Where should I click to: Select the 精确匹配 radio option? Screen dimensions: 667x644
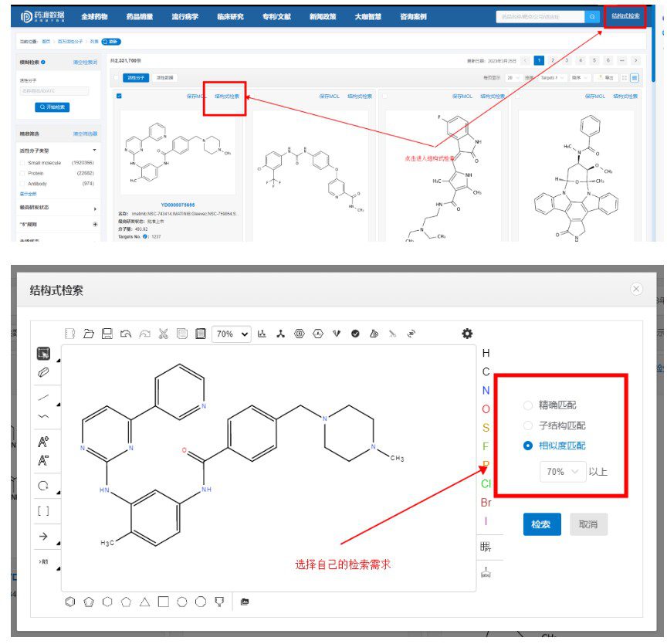coord(527,405)
